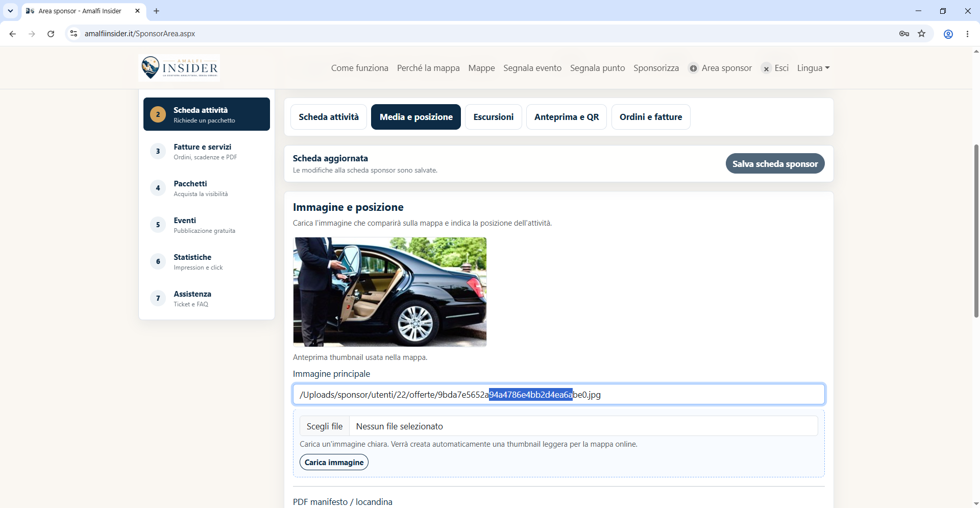This screenshot has width=980, height=508.
Task: Go back to previous page
Action: 13,34
